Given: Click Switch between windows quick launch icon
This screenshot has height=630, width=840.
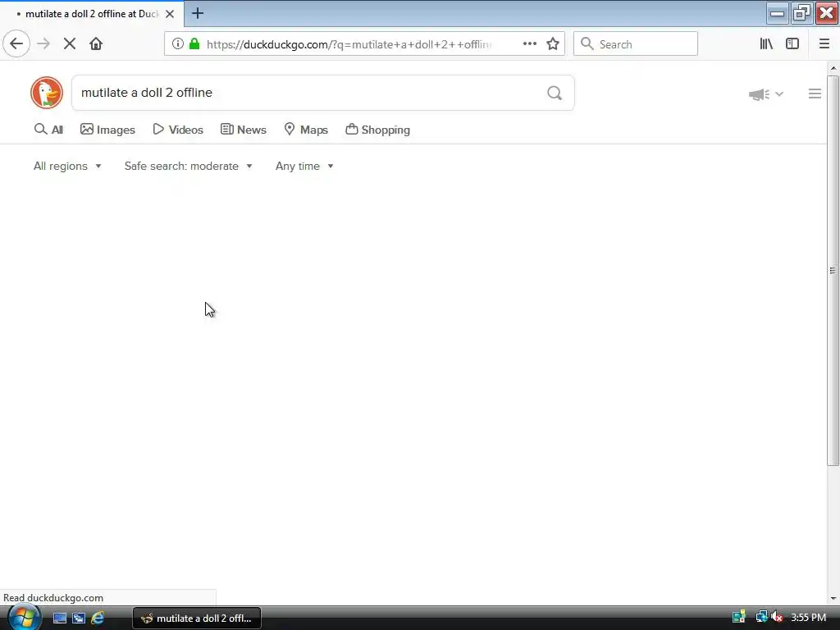Looking at the screenshot, I should pyautogui.click(x=79, y=619).
